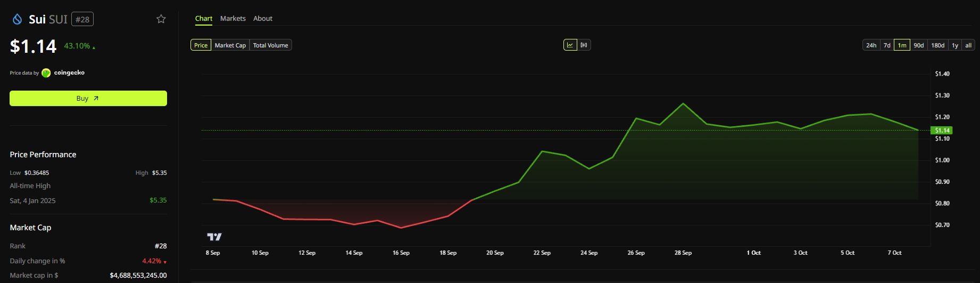The height and width of the screenshot is (283, 980).
Task: Click the 16 Sep date on chart axis
Action: click(x=401, y=253)
